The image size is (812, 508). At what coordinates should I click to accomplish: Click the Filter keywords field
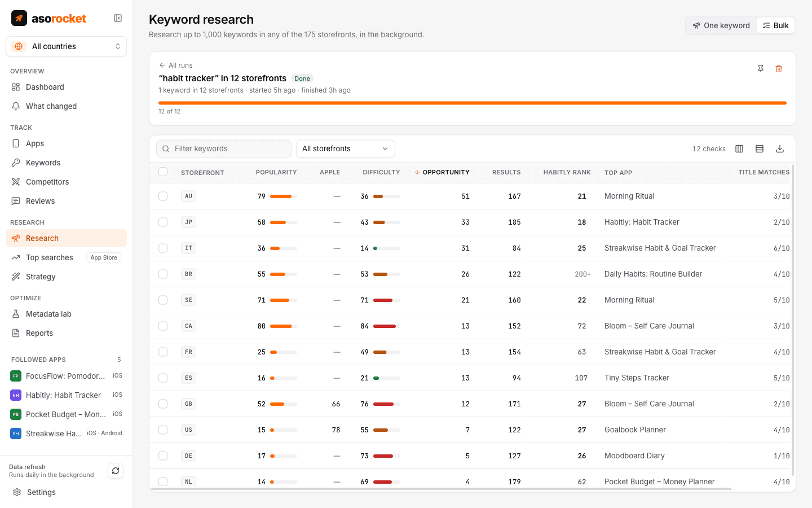tap(224, 148)
